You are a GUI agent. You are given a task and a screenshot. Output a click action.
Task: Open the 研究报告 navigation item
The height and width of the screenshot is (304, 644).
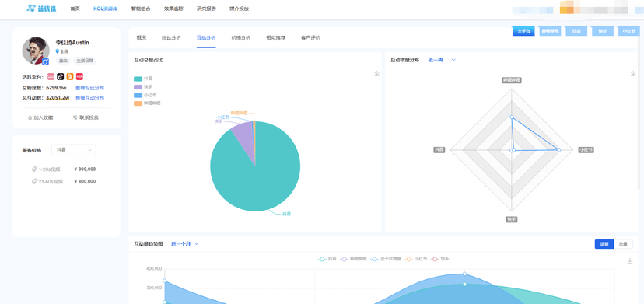click(x=206, y=9)
